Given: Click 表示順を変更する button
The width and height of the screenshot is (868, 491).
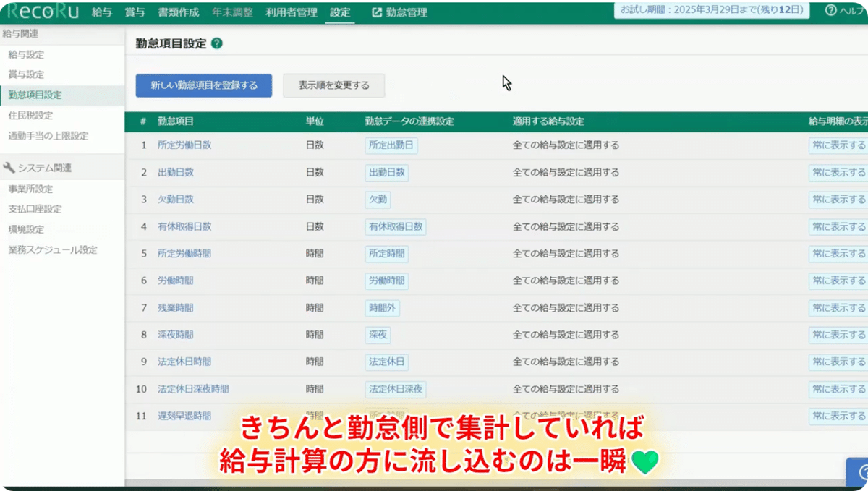Looking at the screenshot, I should point(333,85).
